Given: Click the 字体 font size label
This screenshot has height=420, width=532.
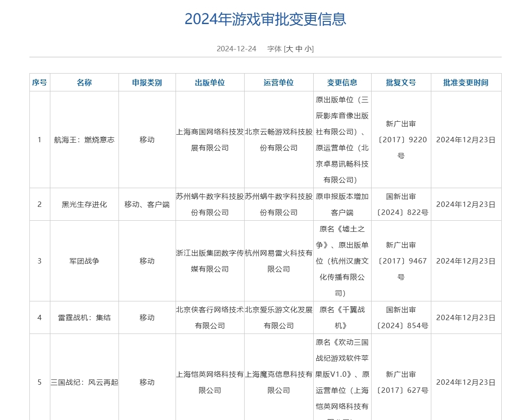Looking at the screenshot, I should pos(274,49).
